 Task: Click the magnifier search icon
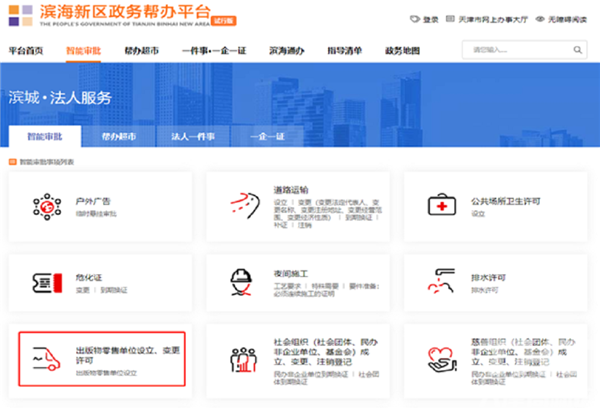pos(577,50)
